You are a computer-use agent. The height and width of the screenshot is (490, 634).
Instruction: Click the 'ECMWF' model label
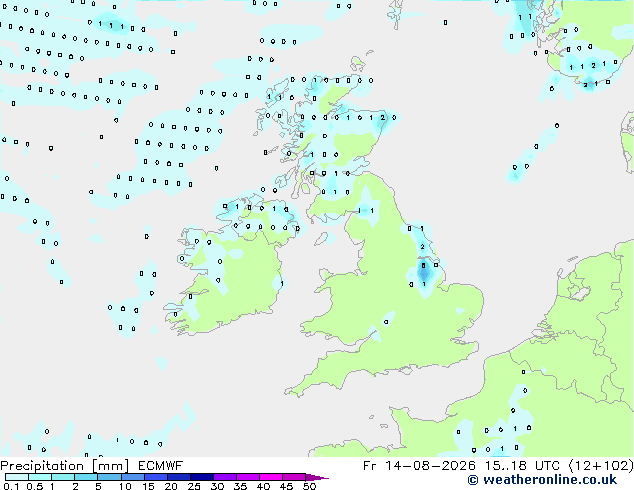(x=161, y=466)
